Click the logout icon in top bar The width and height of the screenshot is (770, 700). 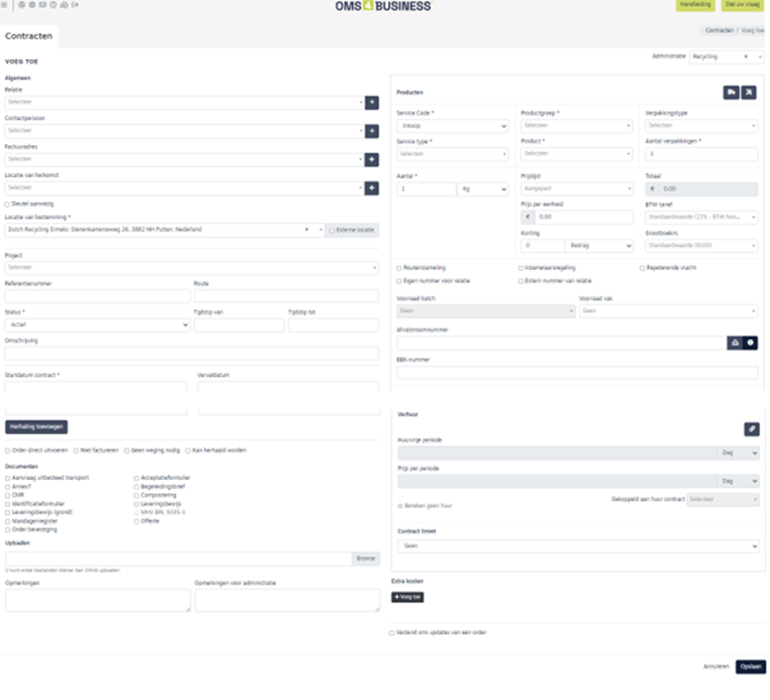click(75, 5)
